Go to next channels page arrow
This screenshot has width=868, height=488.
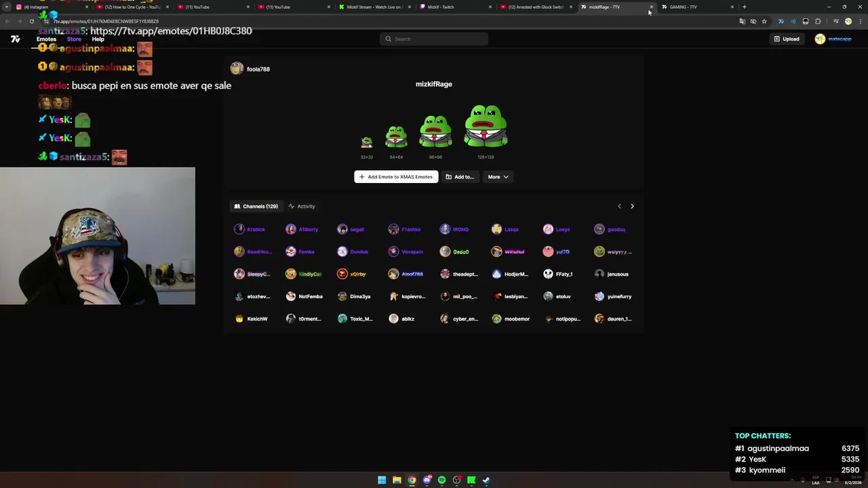tap(632, 206)
